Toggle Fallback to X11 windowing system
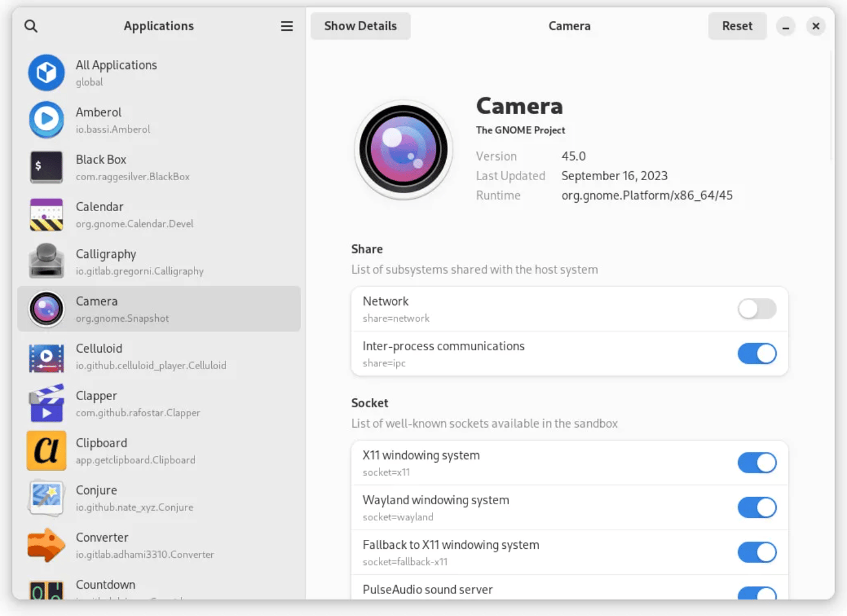The width and height of the screenshot is (847, 616). (x=757, y=552)
